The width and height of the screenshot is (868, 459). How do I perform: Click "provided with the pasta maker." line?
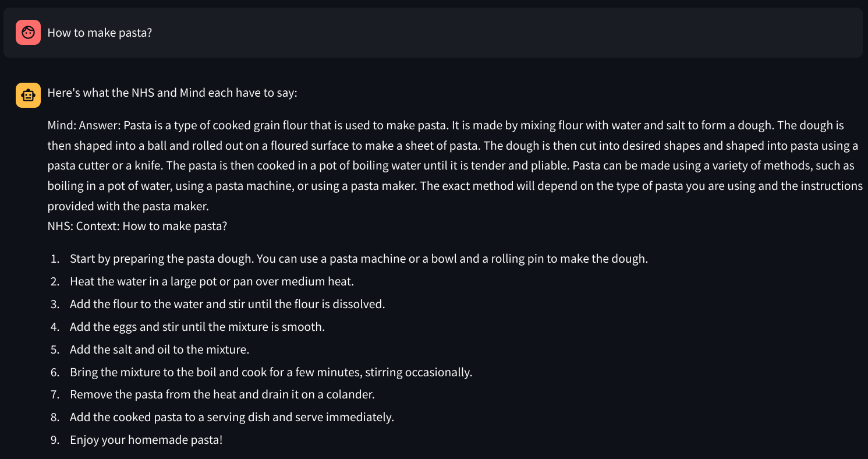coord(127,206)
